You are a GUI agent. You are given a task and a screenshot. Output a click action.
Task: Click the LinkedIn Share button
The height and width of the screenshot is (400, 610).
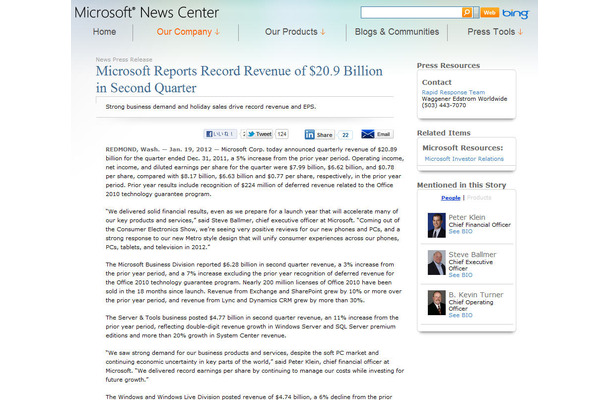[x=319, y=135]
